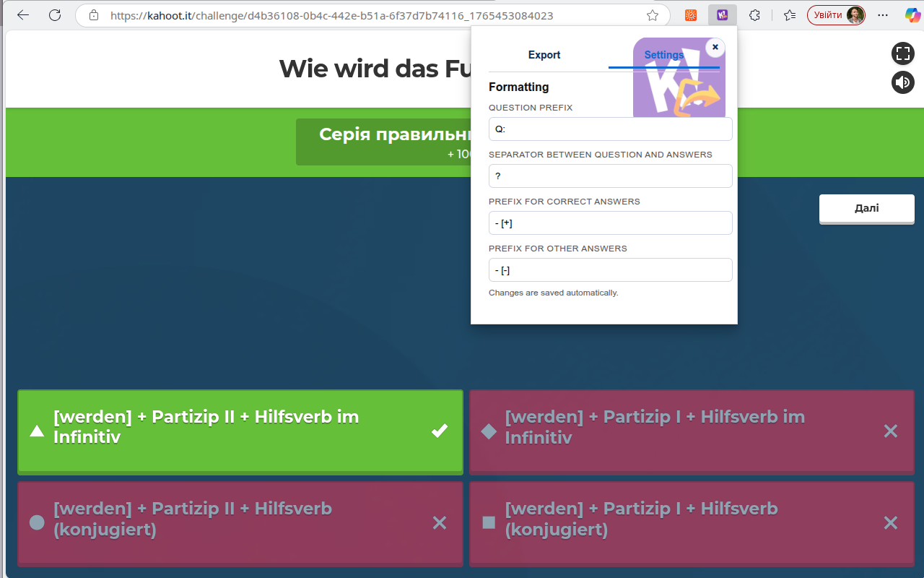
Task: Enter fullscreen mode in Kahoot
Action: [903, 53]
